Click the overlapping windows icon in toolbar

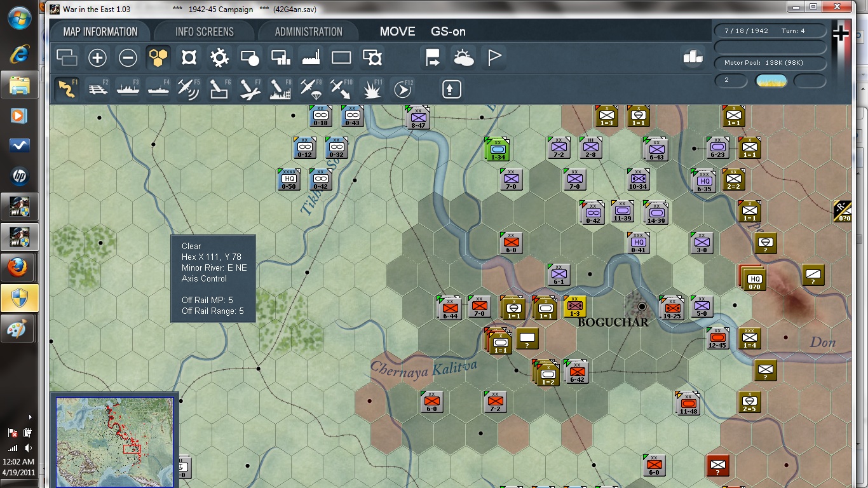point(67,58)
